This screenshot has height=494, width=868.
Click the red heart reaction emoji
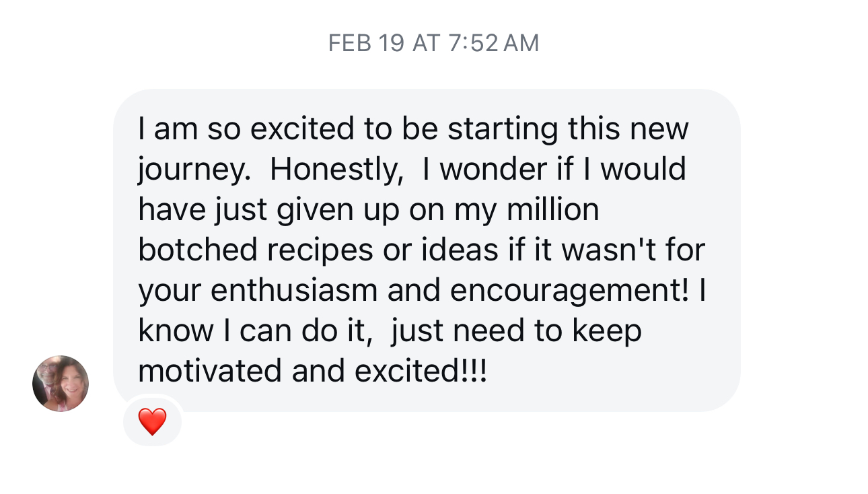pos(152,422)
